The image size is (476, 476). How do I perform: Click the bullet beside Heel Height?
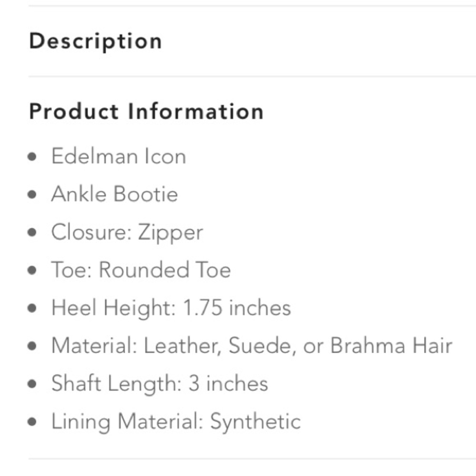(32, 308)
